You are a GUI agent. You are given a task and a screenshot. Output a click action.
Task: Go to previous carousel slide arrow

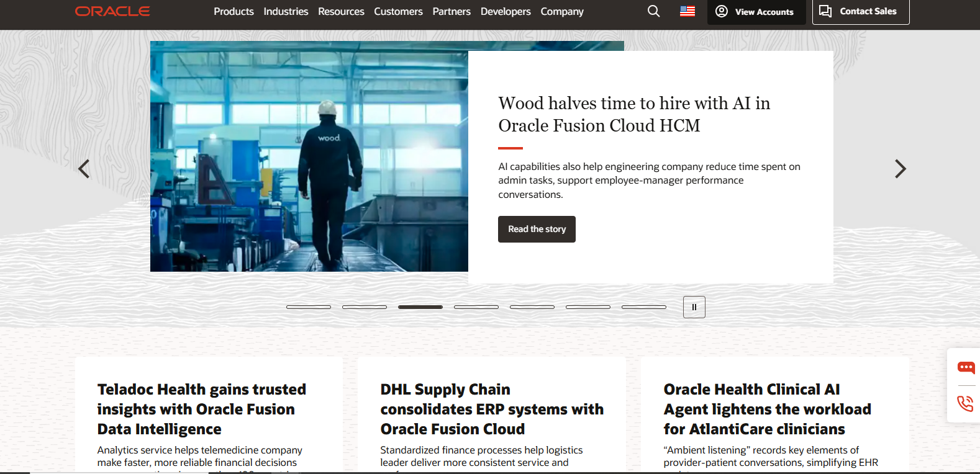pyautogui.click(x=84, y=169)
